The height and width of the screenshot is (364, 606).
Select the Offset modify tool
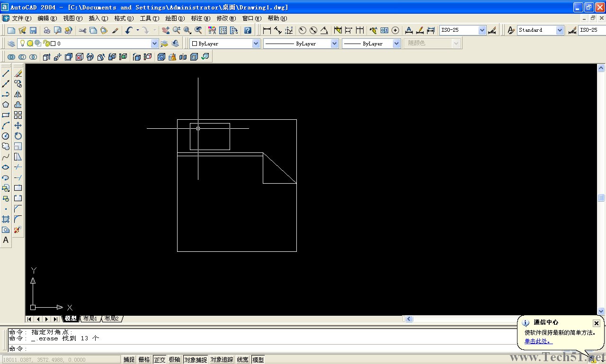(x=18, y=105)
